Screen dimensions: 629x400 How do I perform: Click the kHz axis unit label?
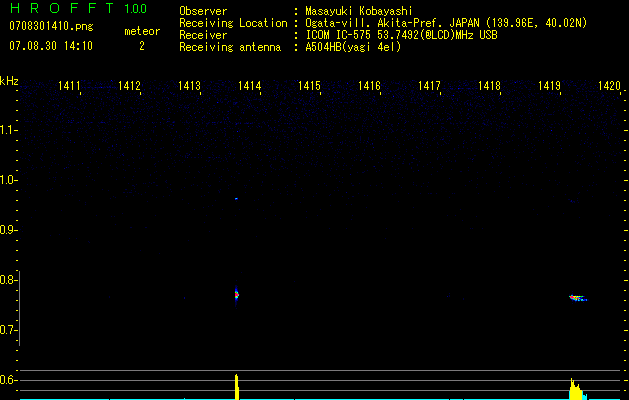(x=9, y=81)
